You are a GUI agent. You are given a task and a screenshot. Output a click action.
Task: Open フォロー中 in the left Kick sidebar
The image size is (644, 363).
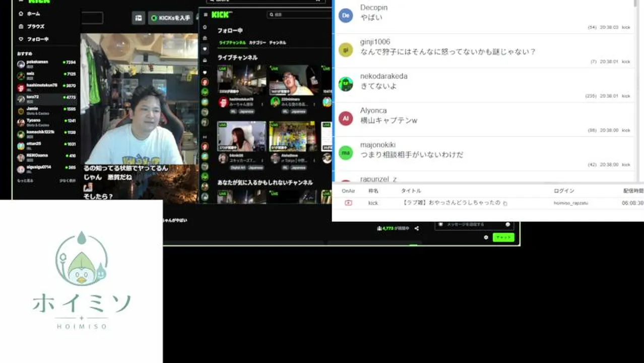point(33,39)
